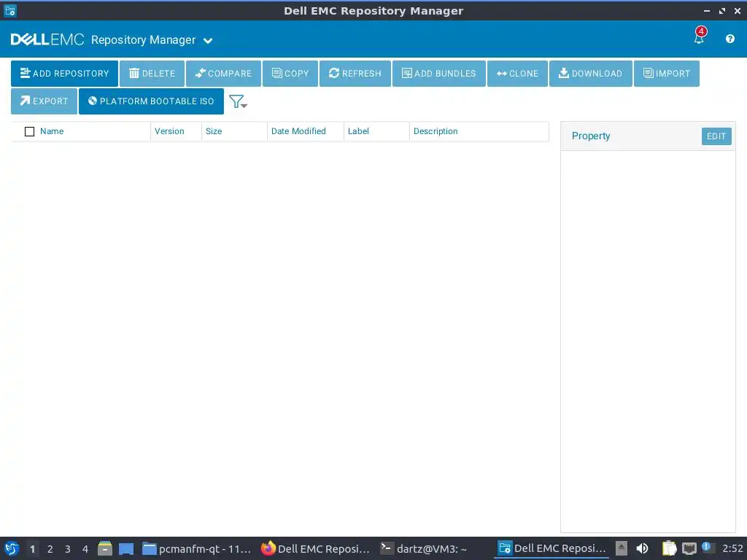Image resolution: width=747 pixels, height=560 pixels.
Task: Switch to pcmanfm-qt window in taskbar
Action: click(197, 548)
